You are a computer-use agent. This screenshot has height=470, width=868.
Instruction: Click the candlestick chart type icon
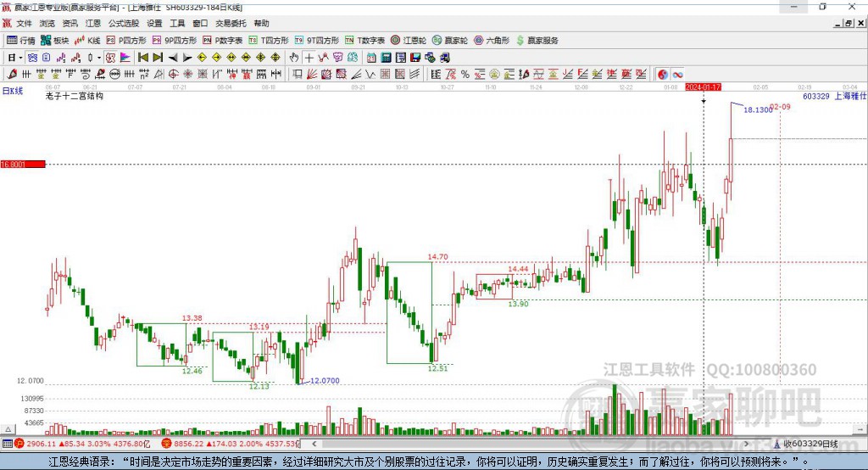coord(90,58)
